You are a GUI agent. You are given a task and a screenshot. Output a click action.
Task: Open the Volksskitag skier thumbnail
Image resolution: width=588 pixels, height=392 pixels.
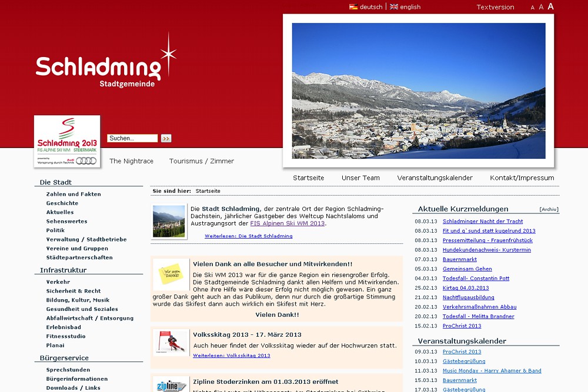pyautogui.click(x=171, y=343)
